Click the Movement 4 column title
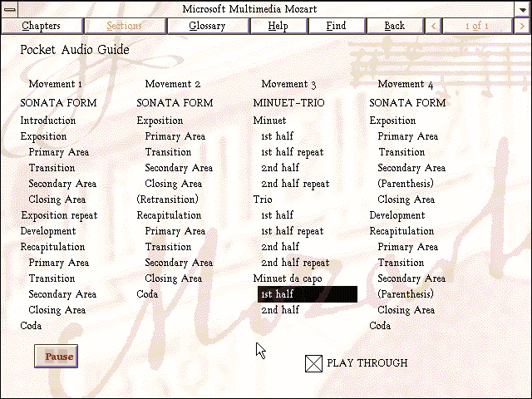 tap(406, 84)
